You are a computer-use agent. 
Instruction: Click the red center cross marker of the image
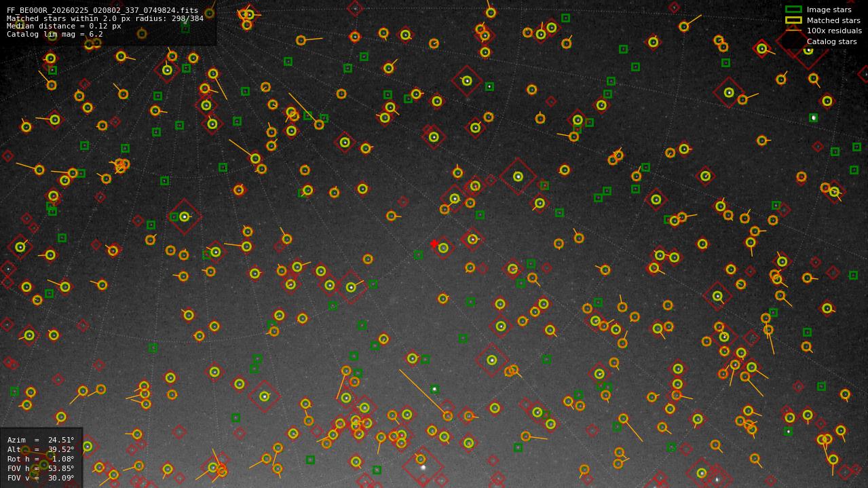click(434, 244)
